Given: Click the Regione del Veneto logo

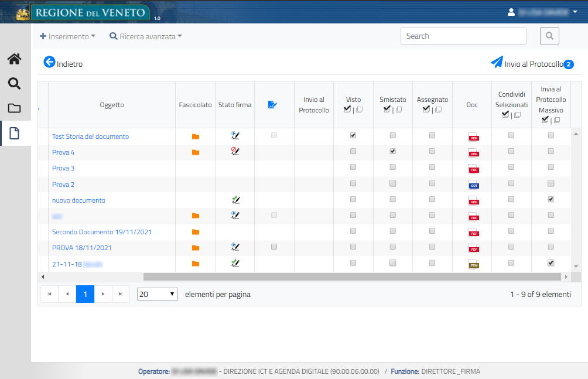Looking at the screenshot, I should [83, 13].
